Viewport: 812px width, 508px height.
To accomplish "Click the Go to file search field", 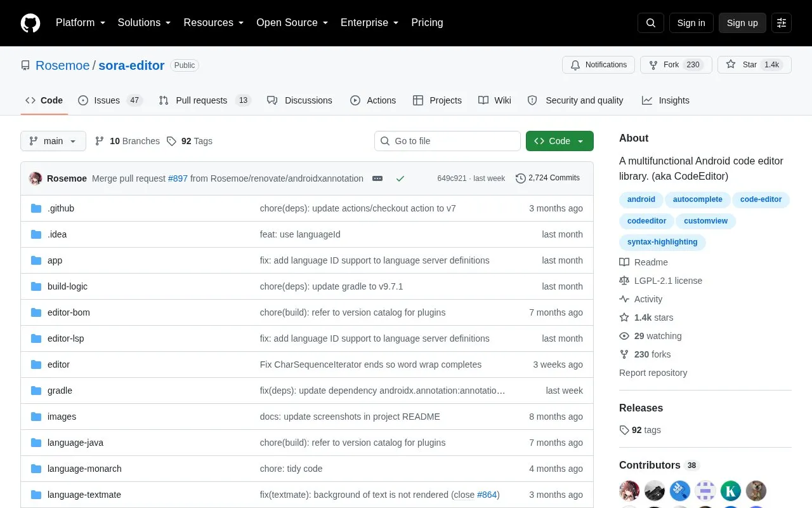I will click(x=447, y=141).
